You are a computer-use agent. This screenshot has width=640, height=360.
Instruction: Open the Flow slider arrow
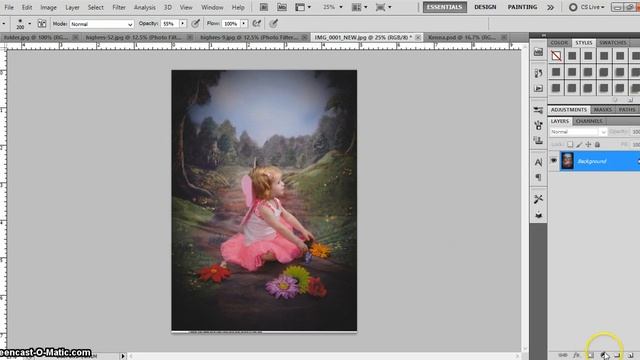pos(244,24)
